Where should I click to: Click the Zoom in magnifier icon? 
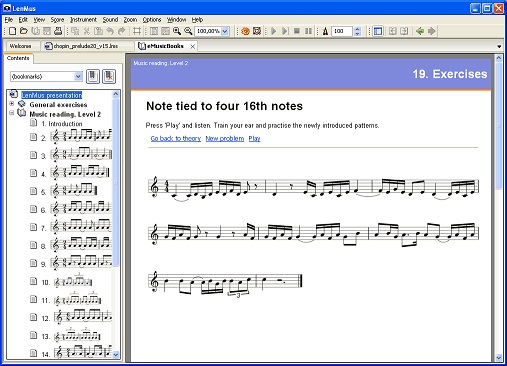[177, 31]
